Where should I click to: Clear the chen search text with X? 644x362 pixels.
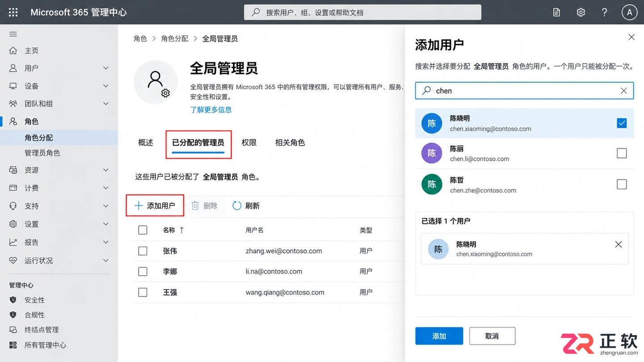[624, 91]
